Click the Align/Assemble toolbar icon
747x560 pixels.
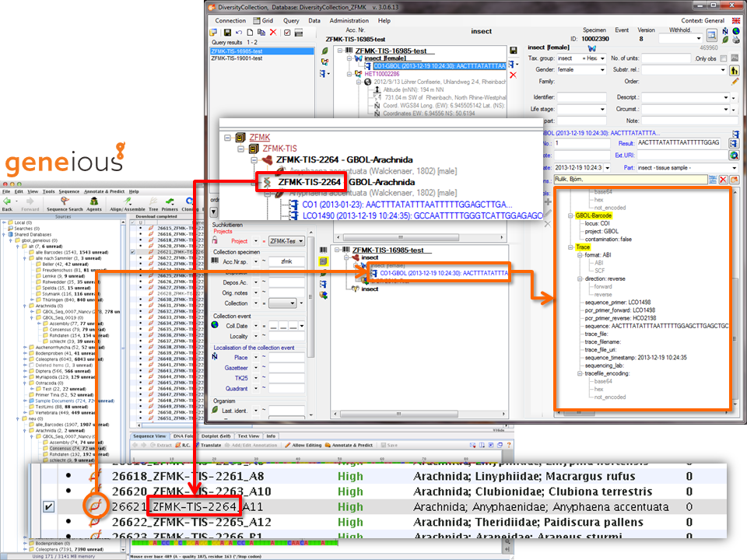(127, 201)
